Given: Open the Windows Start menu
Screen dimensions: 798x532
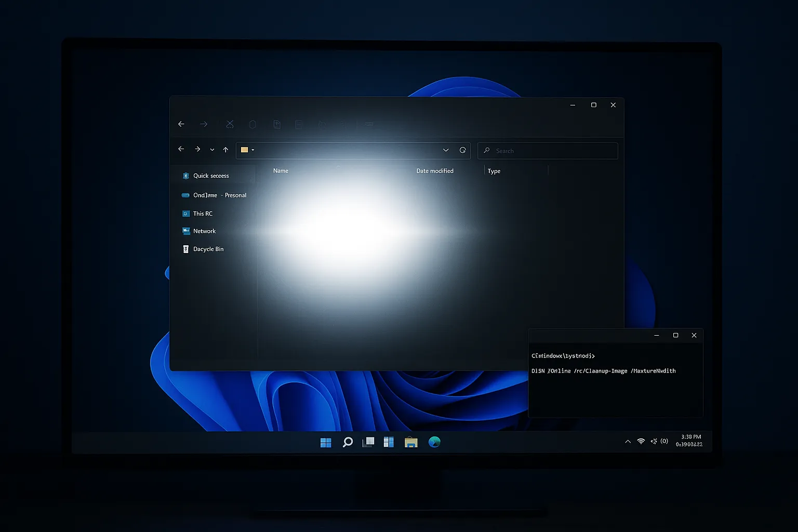Looking at the screenshot, I should tap(326, 442).
